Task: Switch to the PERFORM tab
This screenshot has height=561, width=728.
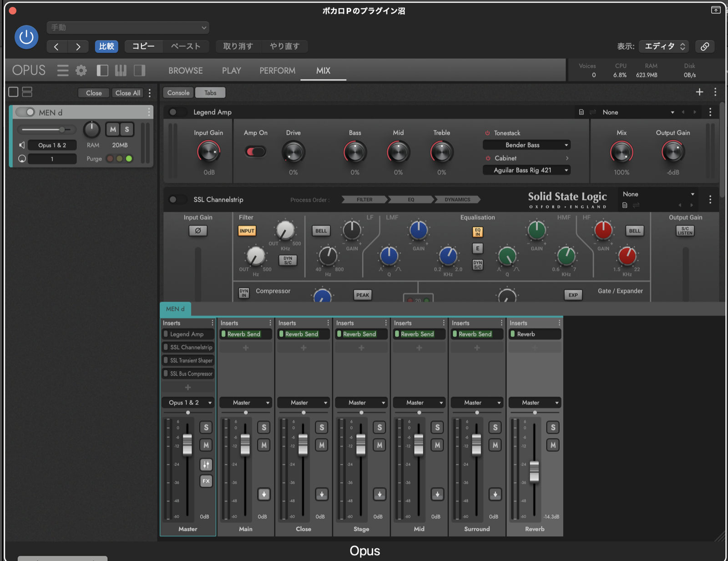Action: click(x=278, y=71)
